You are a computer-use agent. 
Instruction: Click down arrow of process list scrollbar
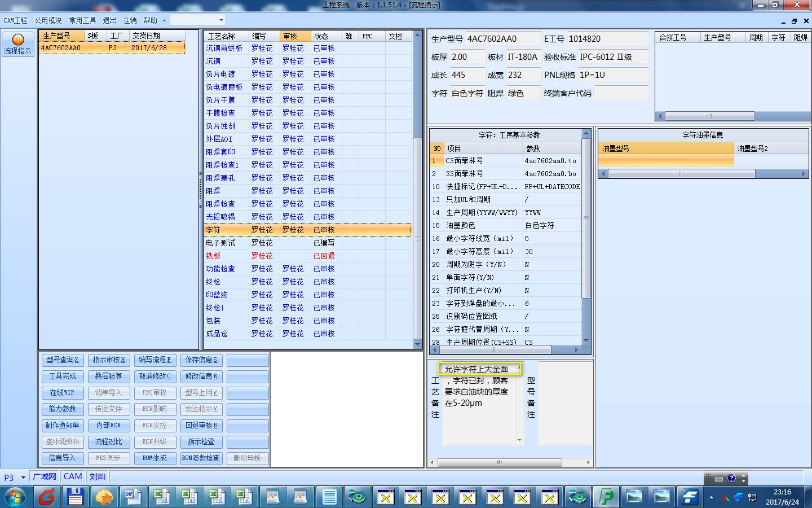coord(418,344)
